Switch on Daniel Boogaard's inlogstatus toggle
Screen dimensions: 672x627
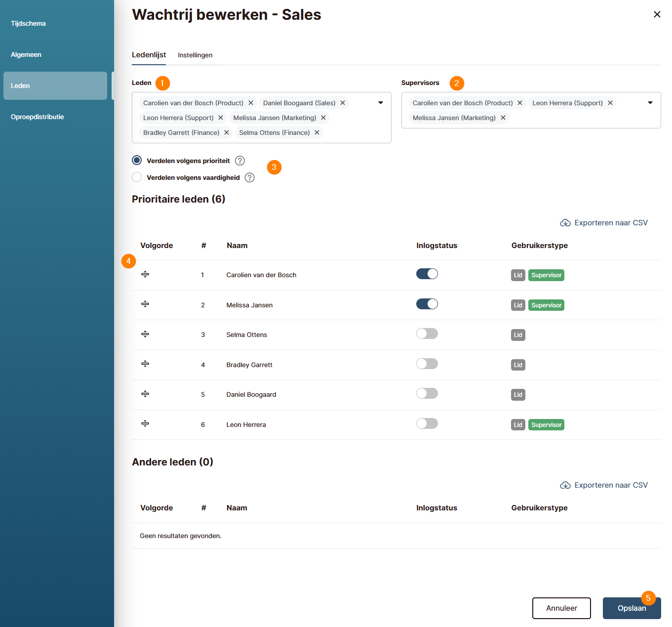[x=427, y=394]
